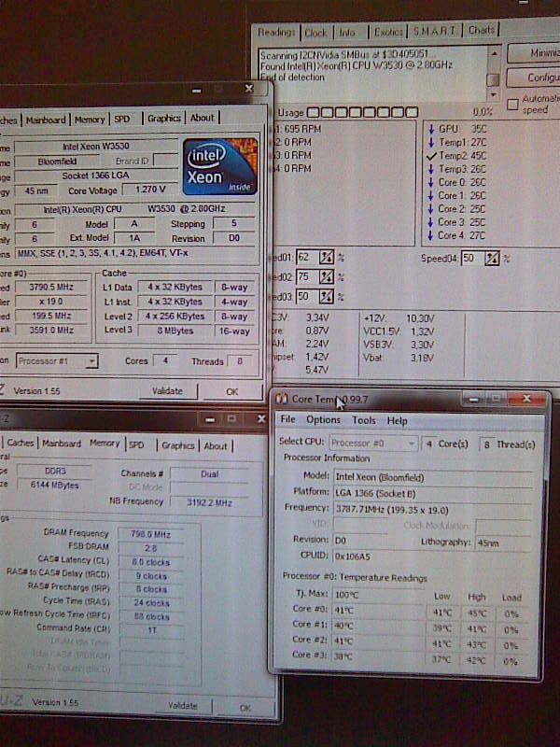560x747 pixels.
Task: Open the Select CPU dropdown in Core Temp
Action: pos(412,443)
